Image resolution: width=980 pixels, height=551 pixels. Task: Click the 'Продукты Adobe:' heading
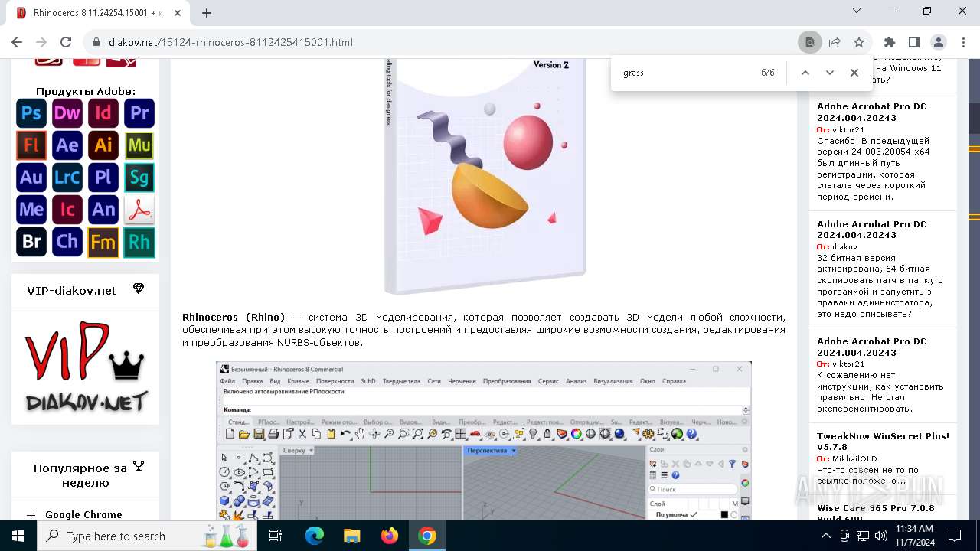click(86, 91)
